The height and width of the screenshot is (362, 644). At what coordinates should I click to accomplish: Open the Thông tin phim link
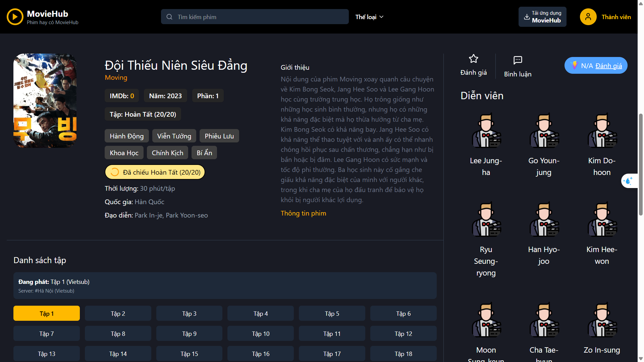pos(303,213)
